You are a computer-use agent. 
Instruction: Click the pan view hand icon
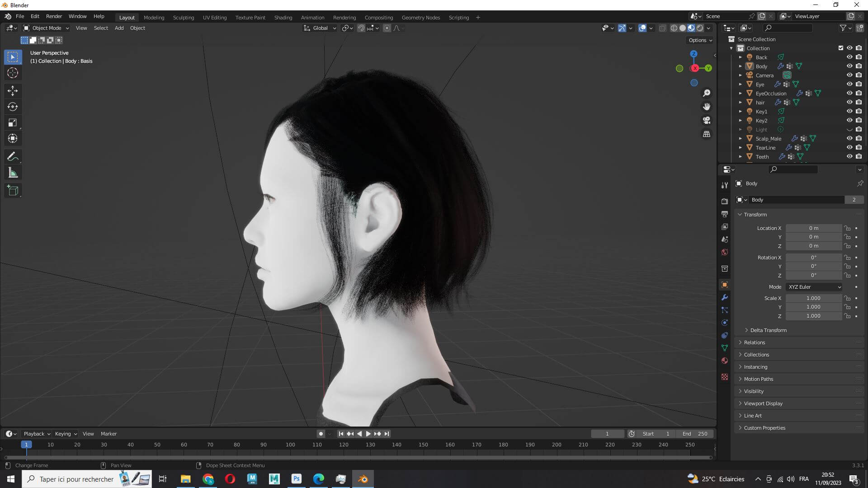707,107
